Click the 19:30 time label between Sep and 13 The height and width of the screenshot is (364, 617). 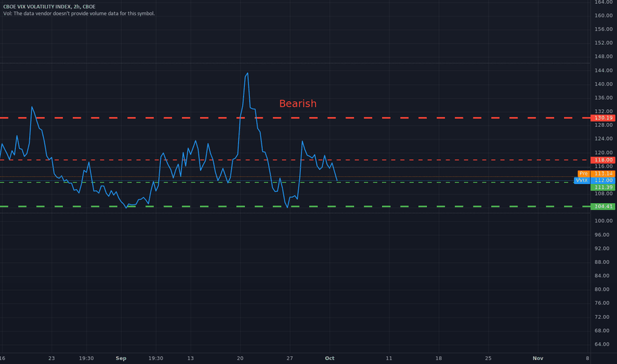click(x=156, y=358)
